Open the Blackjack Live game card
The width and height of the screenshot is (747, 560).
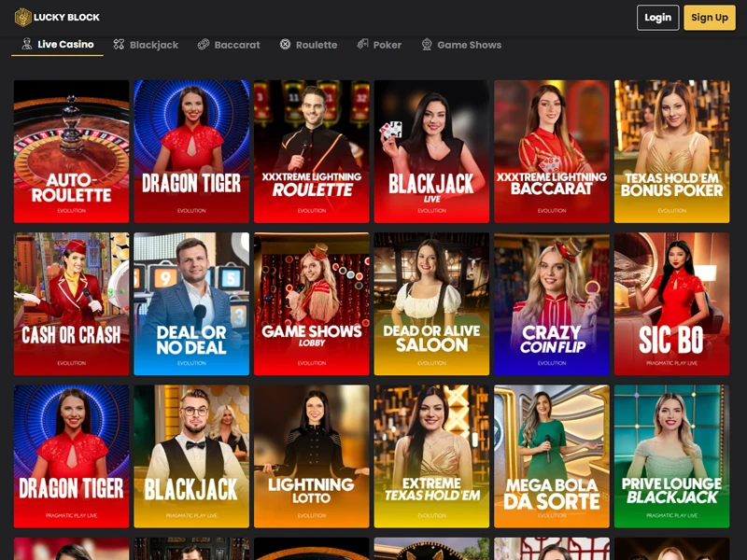(x=431, y=151)
